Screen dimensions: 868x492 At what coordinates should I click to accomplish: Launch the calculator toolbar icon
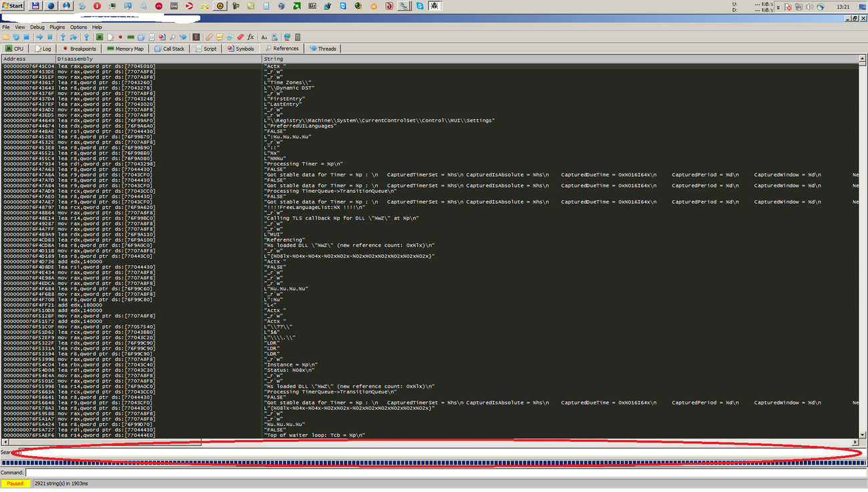(298, 37)
